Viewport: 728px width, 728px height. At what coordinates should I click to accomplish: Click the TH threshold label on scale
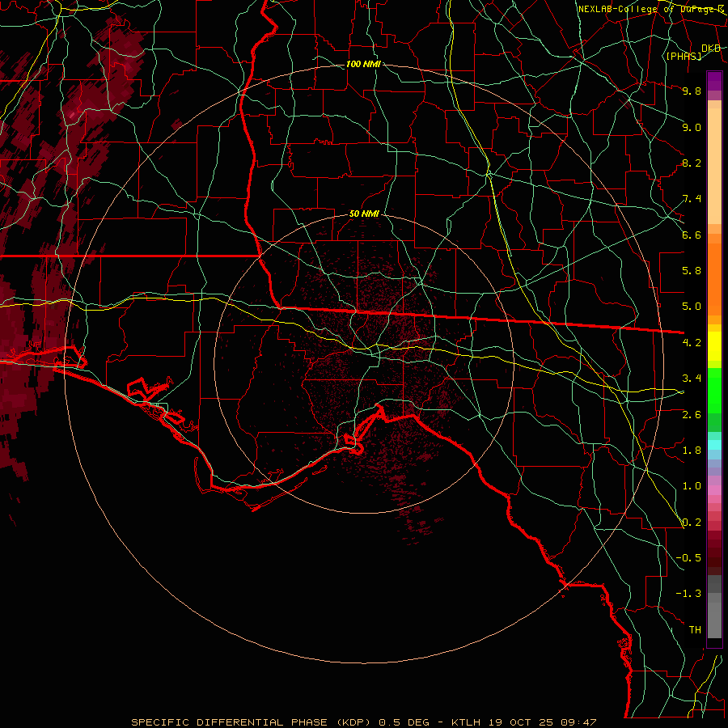click(x=695, y=630)
